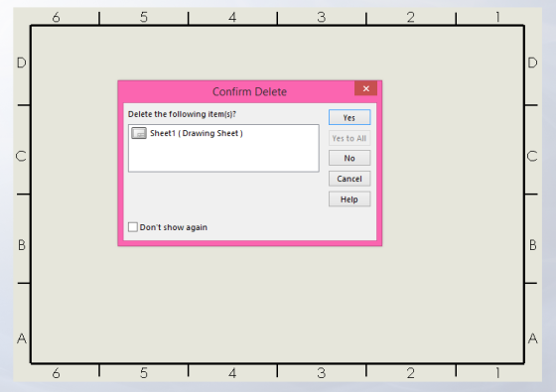The height and width of the screenshot is (392, 556).
Task: Close the Confirm Delete dialog with X
Action: tap(366, 88)
